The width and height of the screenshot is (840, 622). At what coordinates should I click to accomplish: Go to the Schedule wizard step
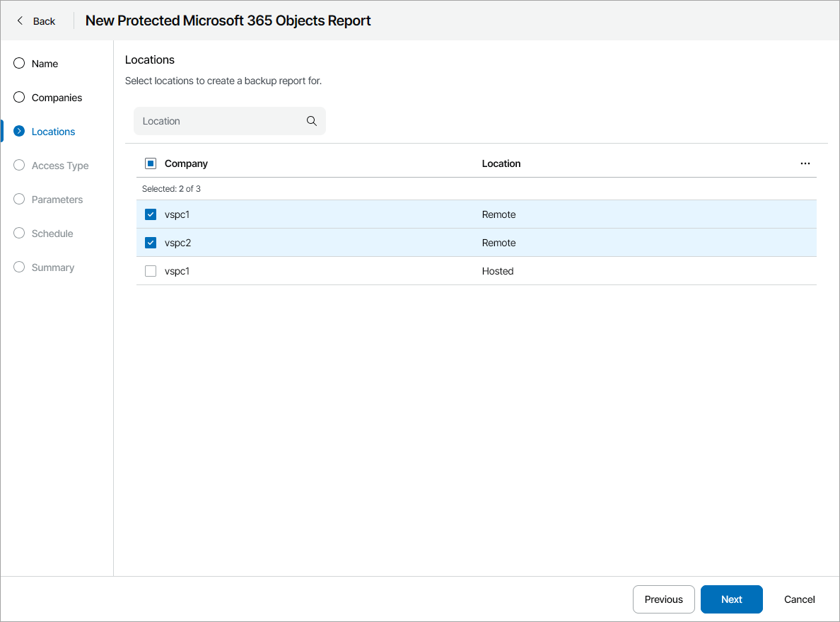[52, 234]
